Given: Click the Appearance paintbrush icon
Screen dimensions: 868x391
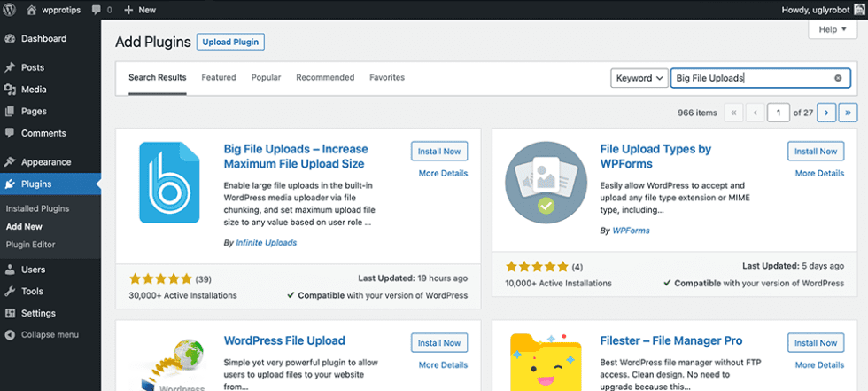Looking at the screenshot, I should click(10, 162).
